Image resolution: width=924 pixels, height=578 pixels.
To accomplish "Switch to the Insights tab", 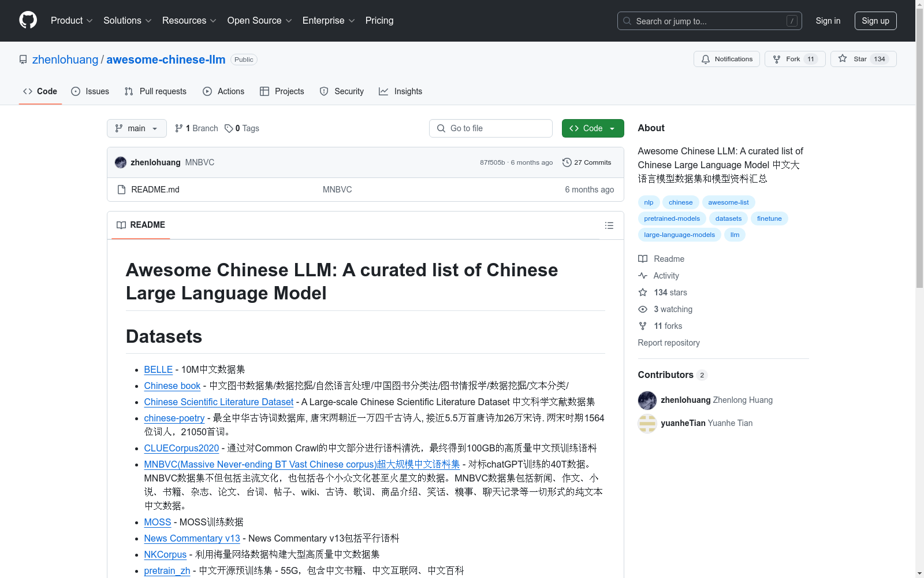I will [401, 91].
